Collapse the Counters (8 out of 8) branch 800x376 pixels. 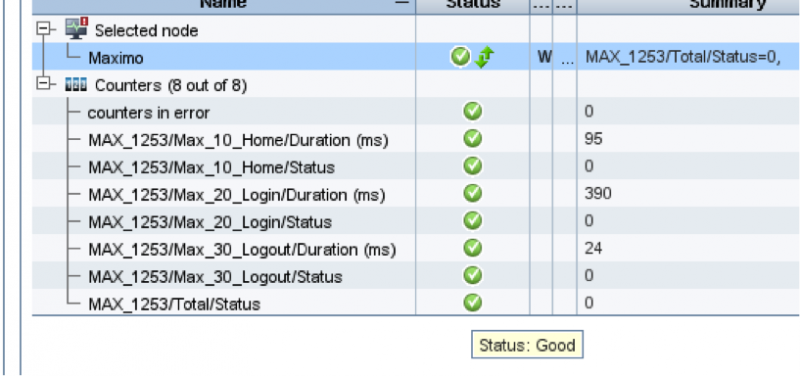pos(44,83)
